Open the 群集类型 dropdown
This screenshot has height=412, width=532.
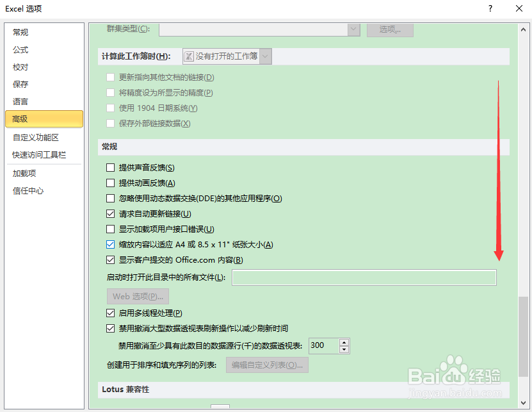pyautogui.click(x=353, y=29)
